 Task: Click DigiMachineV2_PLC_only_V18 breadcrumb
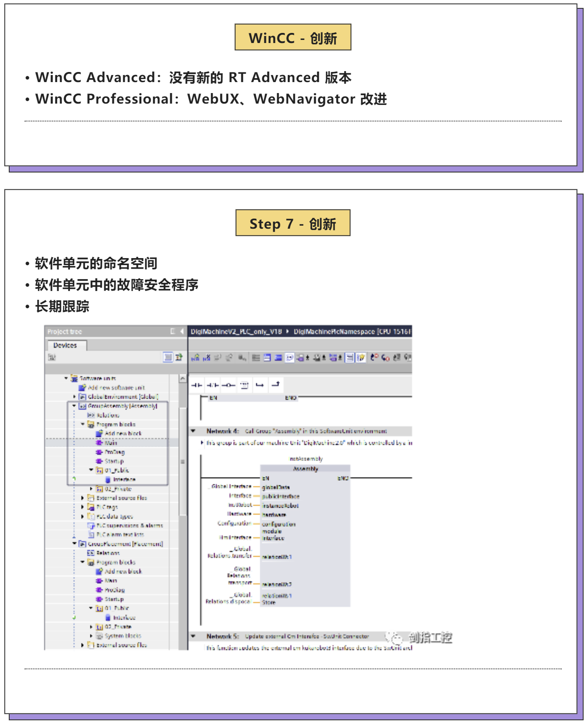pyautogui.click(x=236, y=331)
